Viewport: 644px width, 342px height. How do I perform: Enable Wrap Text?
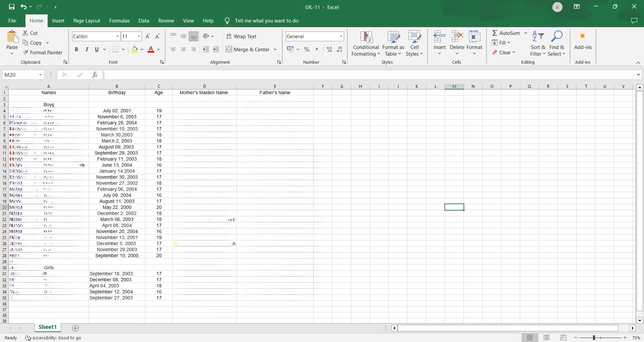[241, 36]
